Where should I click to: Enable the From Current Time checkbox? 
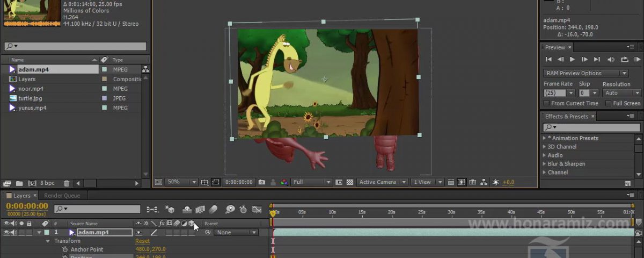click(546, 103)
